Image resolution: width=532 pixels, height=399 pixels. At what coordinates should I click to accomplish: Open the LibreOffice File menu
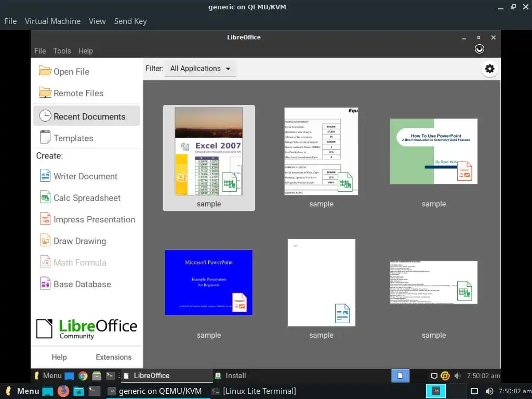click(40, 51)
